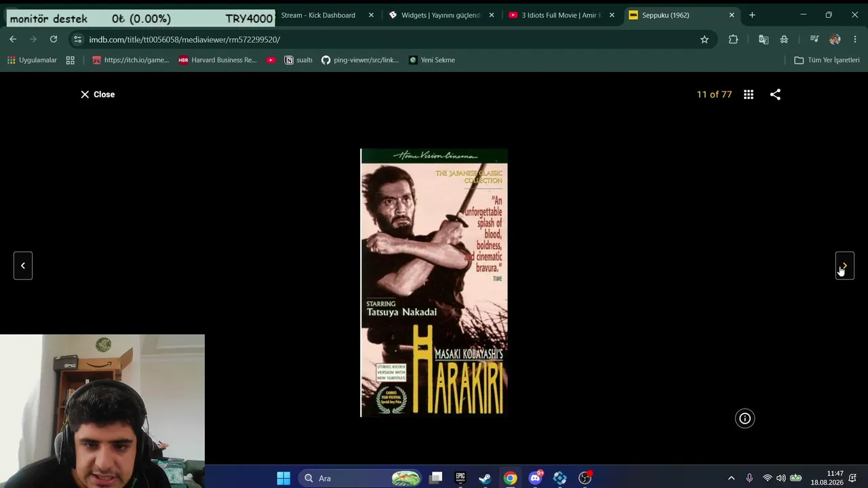Open the tab groups grid in bookmarks bar
This screenshot has width=868, height=488.
point(70,60)
